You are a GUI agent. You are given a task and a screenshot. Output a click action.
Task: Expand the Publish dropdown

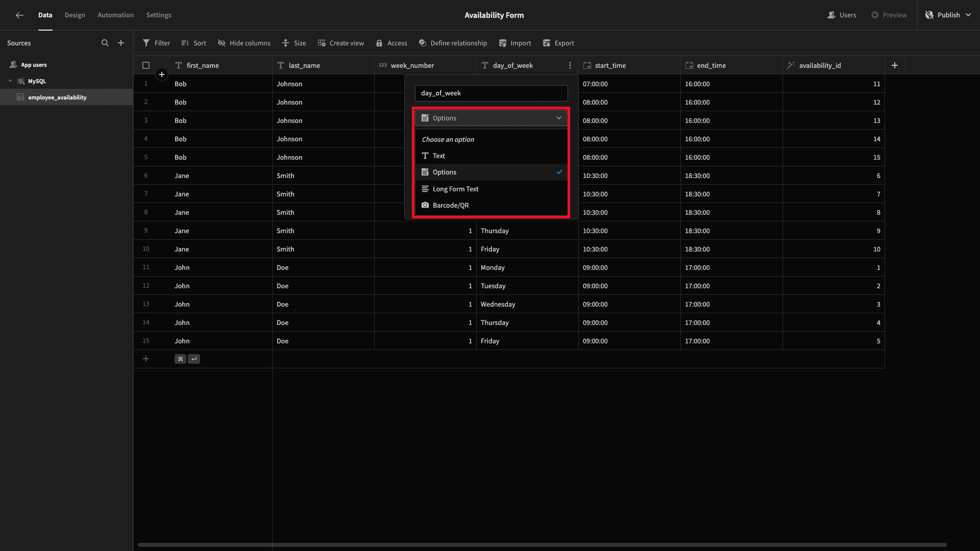coord(968,15)
